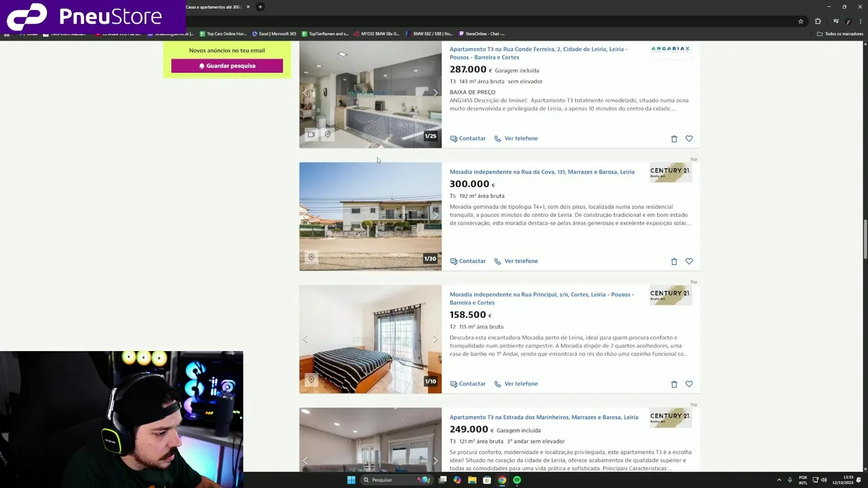This screenshot has width=868, height=488.
Task: Click Contactar on the 158.500 listing
Action: coord(468,384)
